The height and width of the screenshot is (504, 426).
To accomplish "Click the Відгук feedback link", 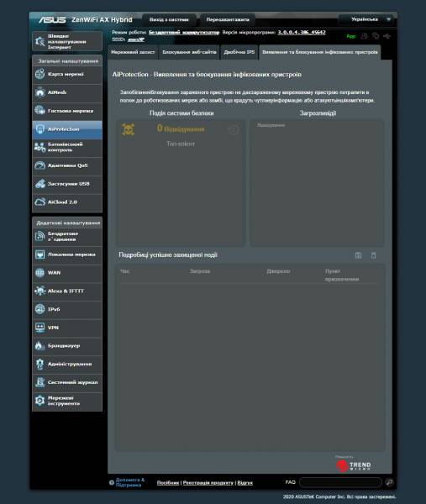I will (245, 483).
